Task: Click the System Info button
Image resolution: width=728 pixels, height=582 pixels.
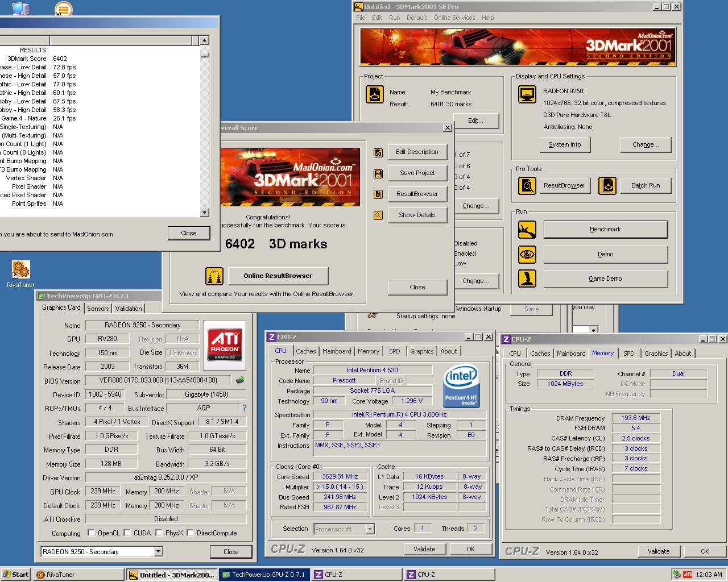Action: point(565,145)
